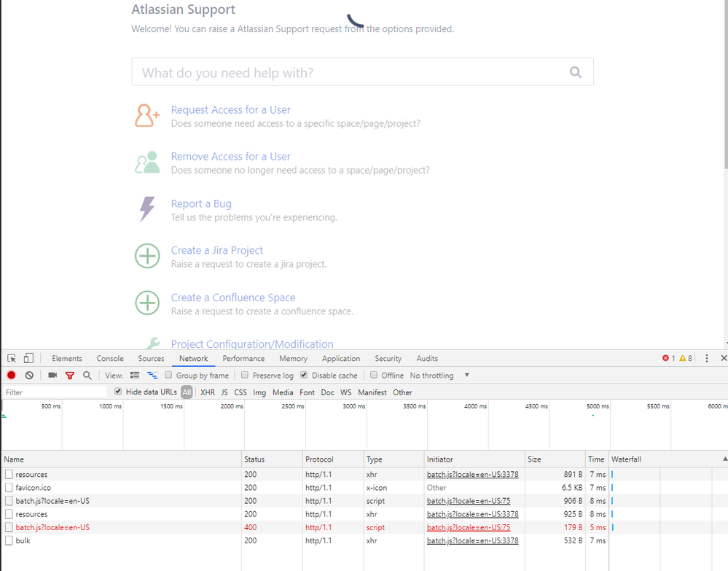
Task: Toggle the device toolbar icon
Action: 28,358
